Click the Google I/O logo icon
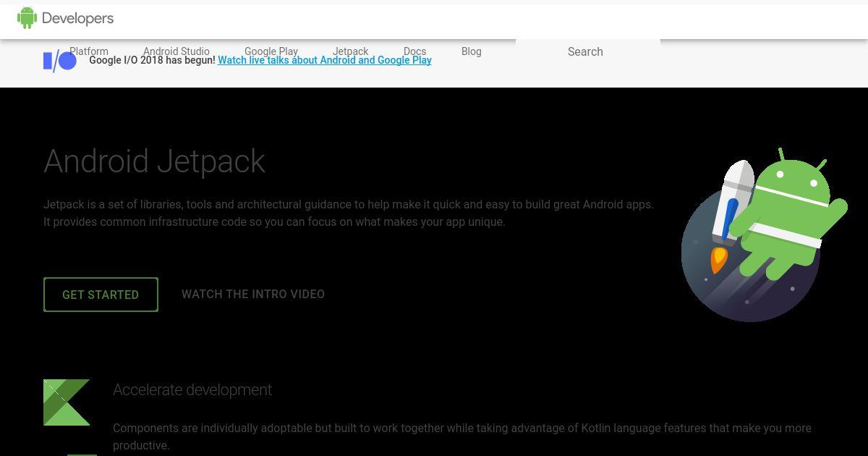 [x=60, y=61]
